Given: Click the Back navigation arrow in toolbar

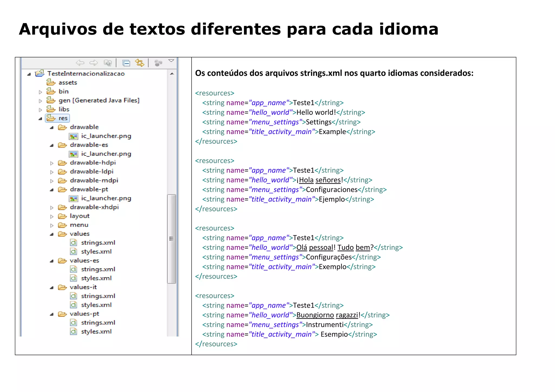Looking at the screenshot, I should (x=80, y=63).
